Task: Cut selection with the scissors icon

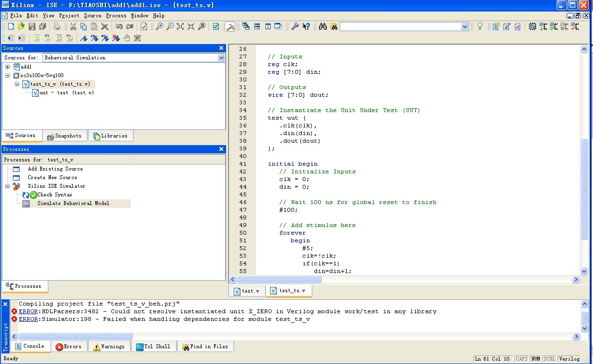Action: click(x=73, y=27)
